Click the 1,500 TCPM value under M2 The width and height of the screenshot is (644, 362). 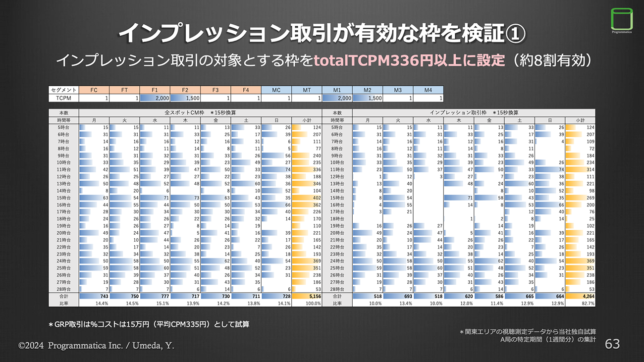pyautogui.click(x=367, y=99)
